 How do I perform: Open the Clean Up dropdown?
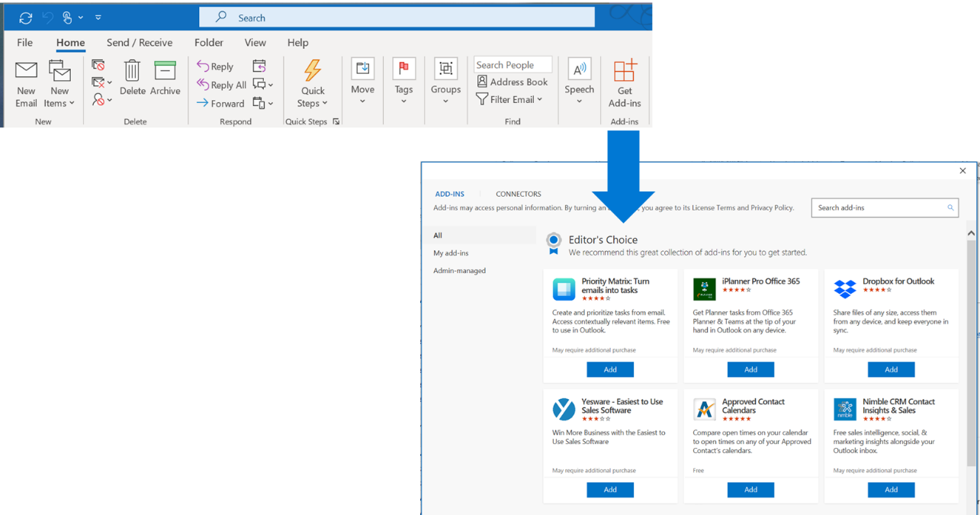coord(101,82)
